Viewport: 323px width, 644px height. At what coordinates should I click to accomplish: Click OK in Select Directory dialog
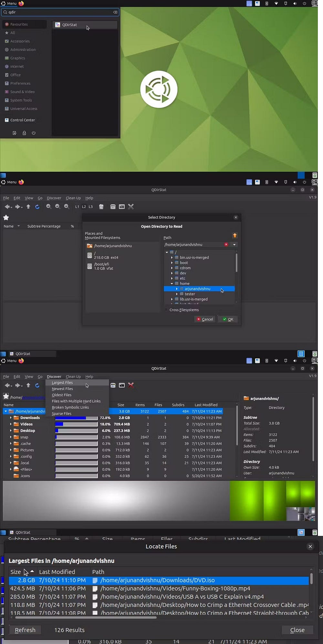pyautogui.click(x=228, y=319)
